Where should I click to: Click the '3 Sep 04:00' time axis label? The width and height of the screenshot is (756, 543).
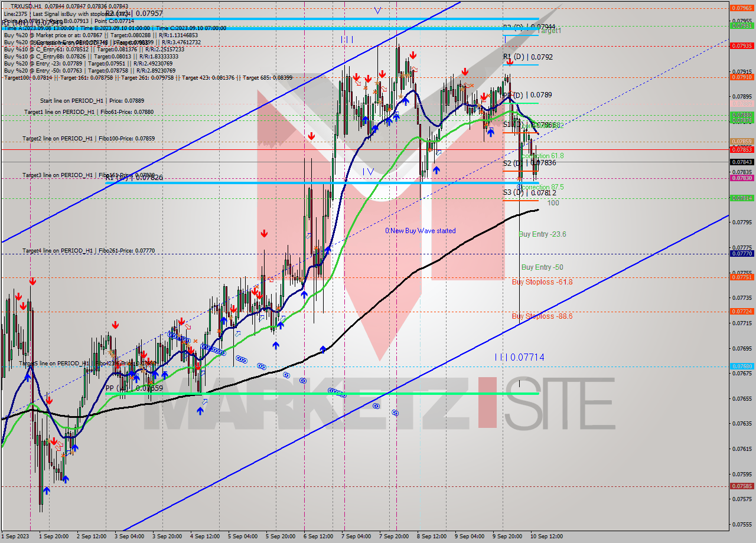(129, 537)
